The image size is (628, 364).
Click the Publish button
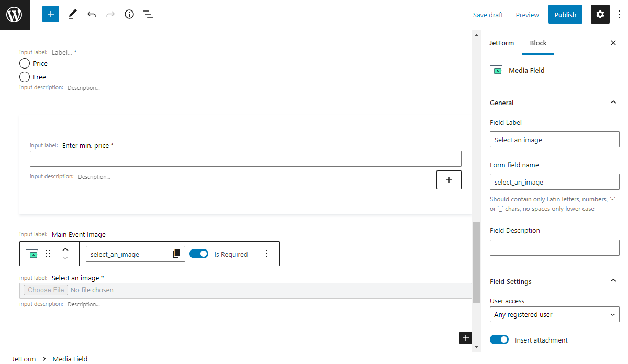point(565,14)
